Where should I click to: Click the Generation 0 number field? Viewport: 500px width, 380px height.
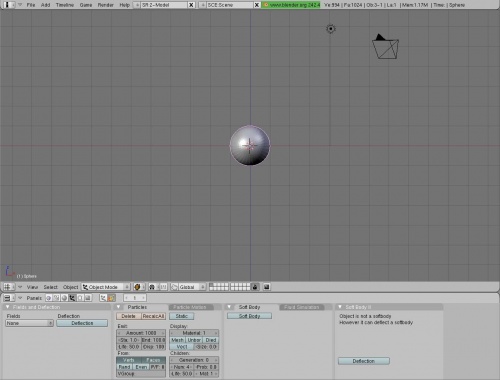[x=194, y=360]
